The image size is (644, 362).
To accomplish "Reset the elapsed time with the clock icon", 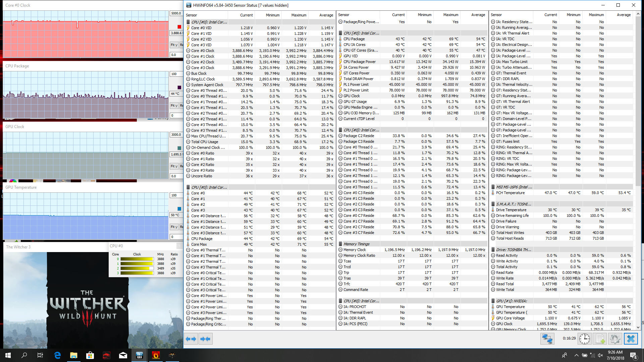I will 585,339.
